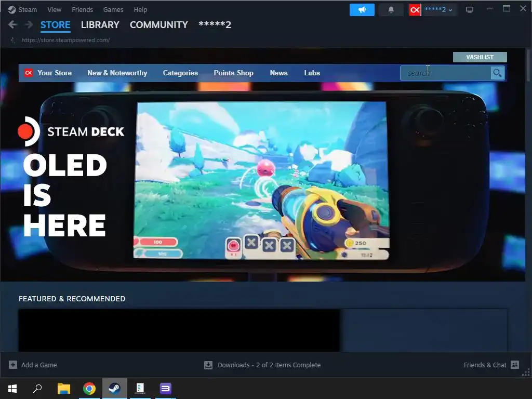Select the STORE tab
This screenshot has width=532, height=399.
tap(55, 25)
